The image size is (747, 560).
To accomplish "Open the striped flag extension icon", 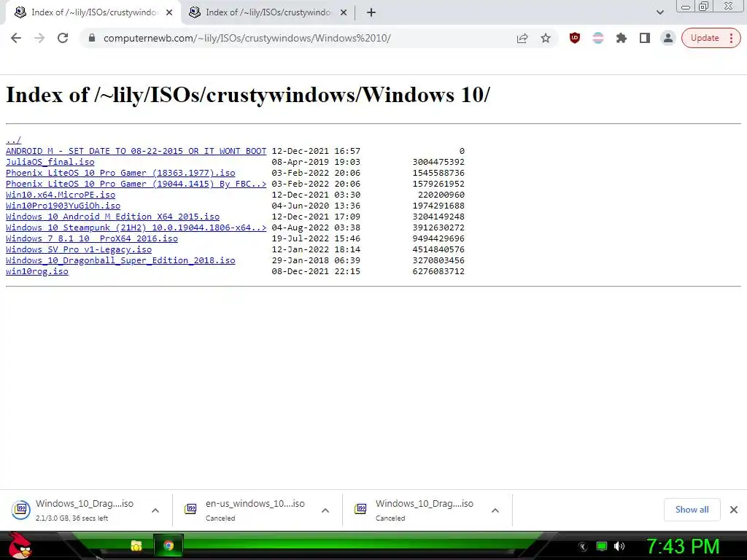I will (x=598, y=38).
